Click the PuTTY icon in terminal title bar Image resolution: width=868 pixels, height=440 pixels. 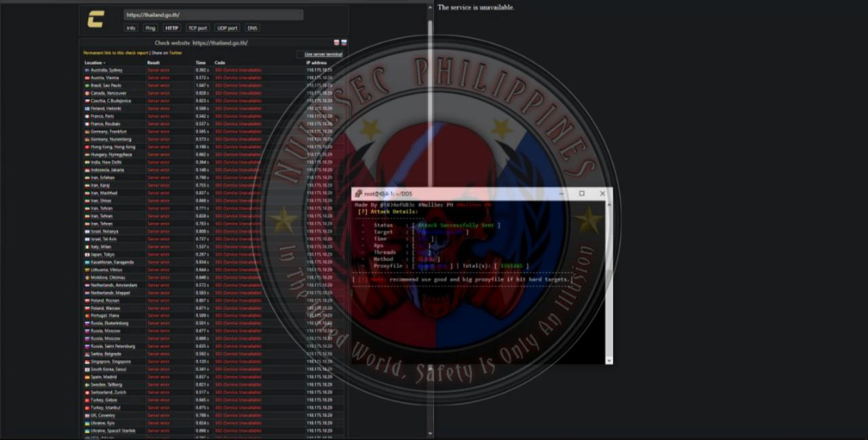click(358, 193)
